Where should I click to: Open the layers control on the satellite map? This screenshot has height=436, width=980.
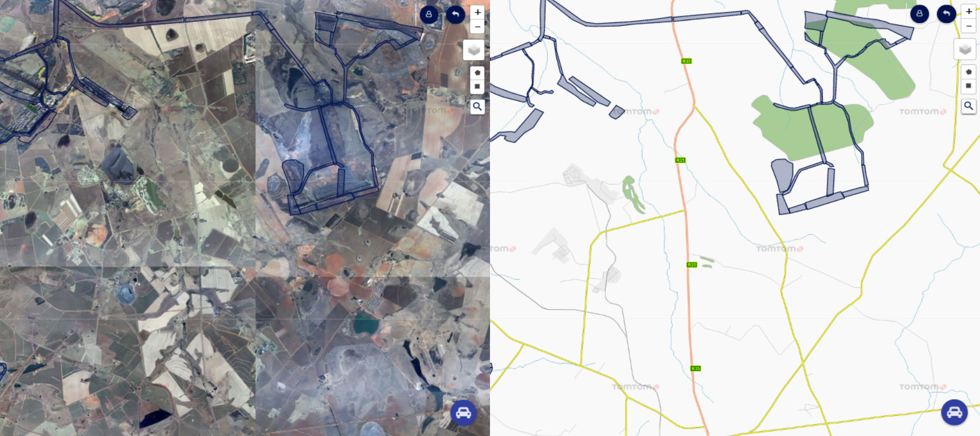click(x=474, y=50)
